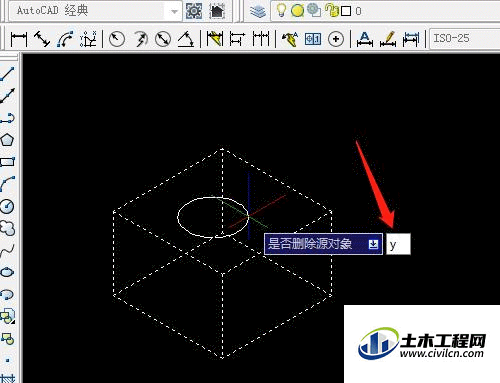Toggle layer 0 freeze sun icon
Image resolution: width=500 pixels, height=383 pixels.
click(297, 11)
